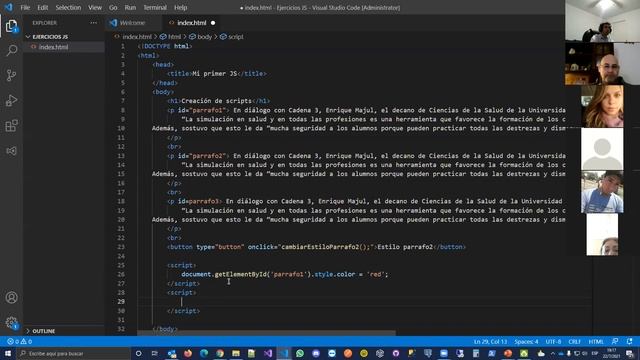Open View menu
The image size is (640, 360).
[95, 7]
